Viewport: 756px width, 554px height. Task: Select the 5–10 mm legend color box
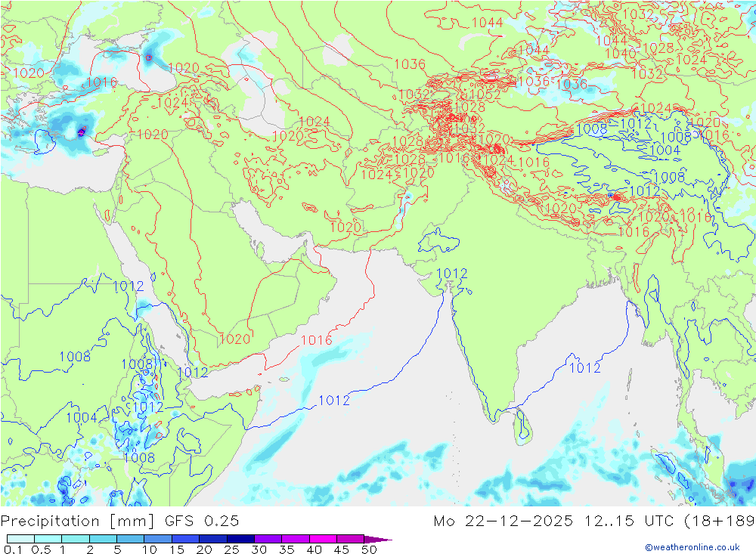pos(131,539)
